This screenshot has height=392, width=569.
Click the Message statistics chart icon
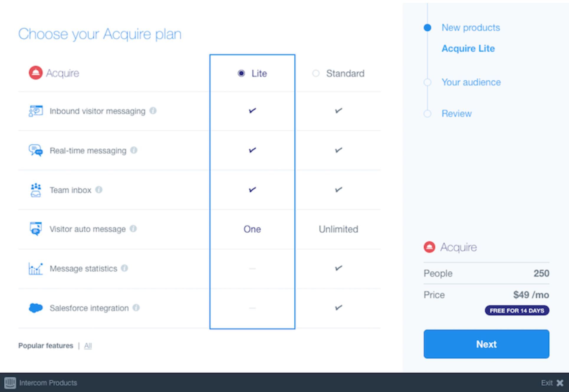36,268
